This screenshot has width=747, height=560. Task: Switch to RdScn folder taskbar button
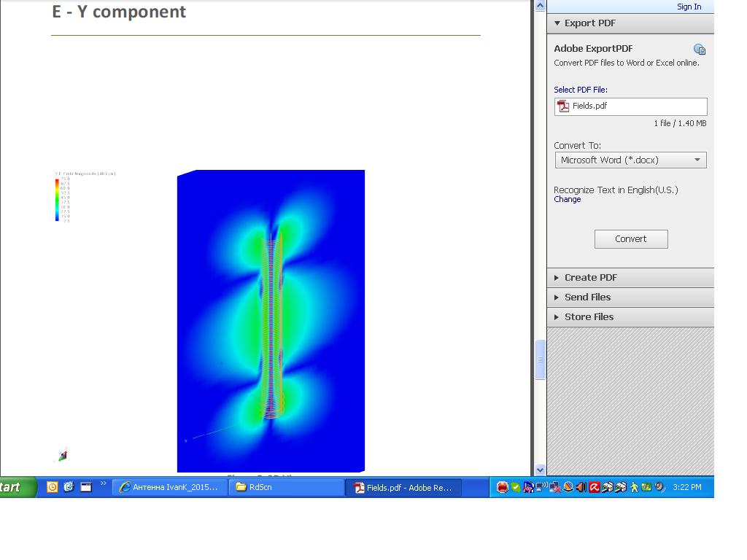[286, 487]
